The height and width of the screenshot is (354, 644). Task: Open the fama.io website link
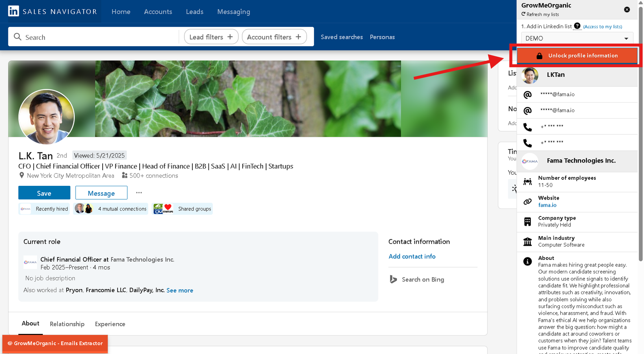pos(547,205)
